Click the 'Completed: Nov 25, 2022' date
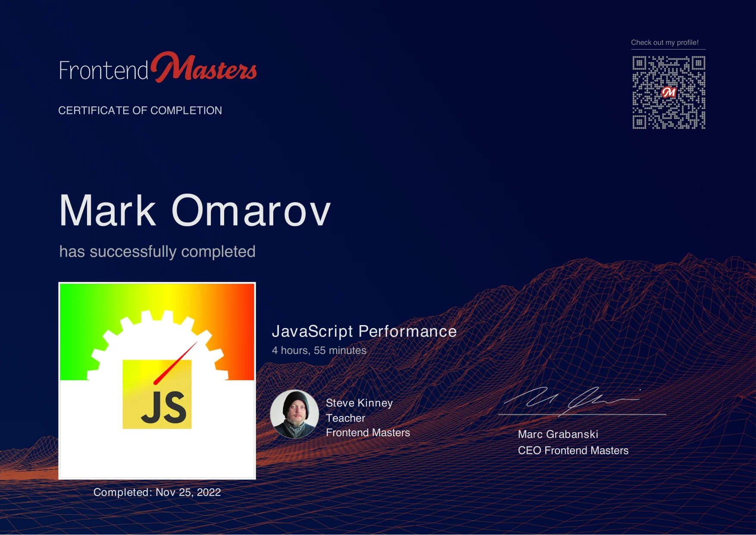 coord(157,492)
